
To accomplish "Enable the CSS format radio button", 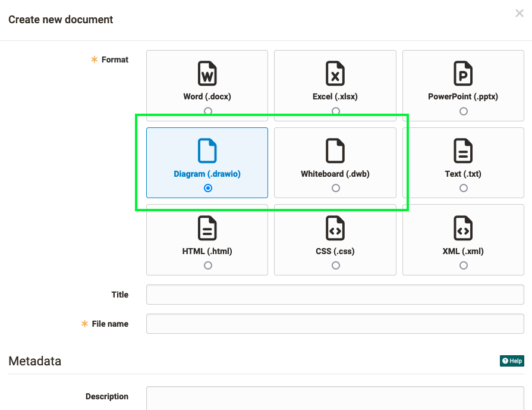I will (335, 265).
